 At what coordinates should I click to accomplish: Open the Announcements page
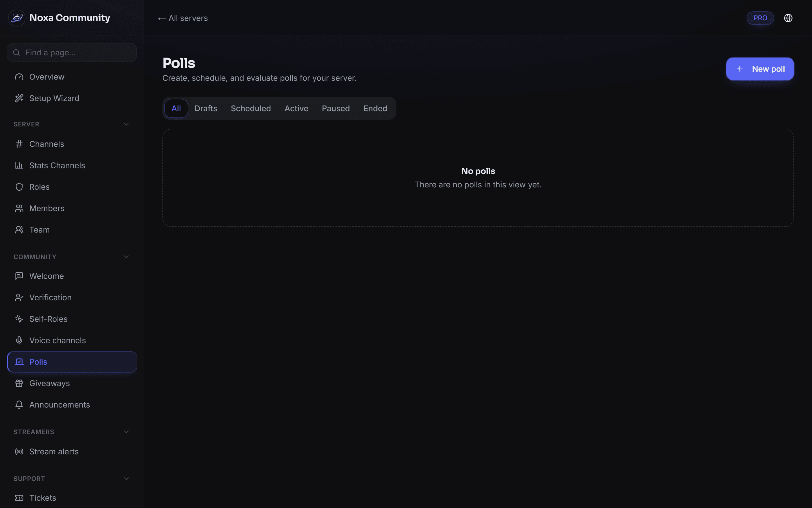72,405
